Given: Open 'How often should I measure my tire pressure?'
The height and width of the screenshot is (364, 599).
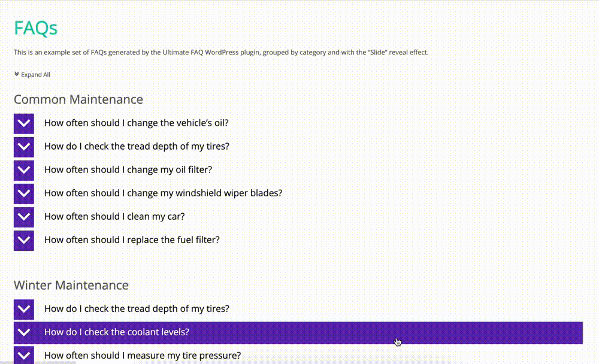Looking at the screenshot, I should (143, 356).
